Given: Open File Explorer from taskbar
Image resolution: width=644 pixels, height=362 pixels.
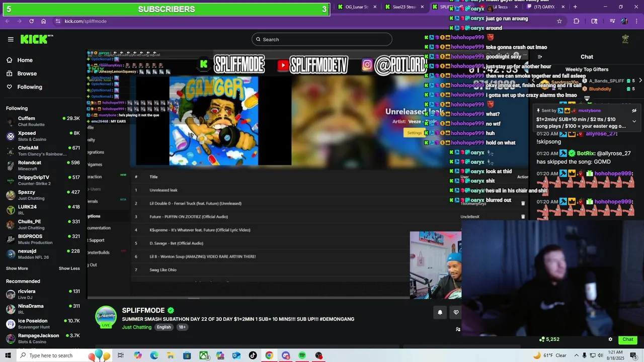Looking at the screenshot, I should 170,355.
